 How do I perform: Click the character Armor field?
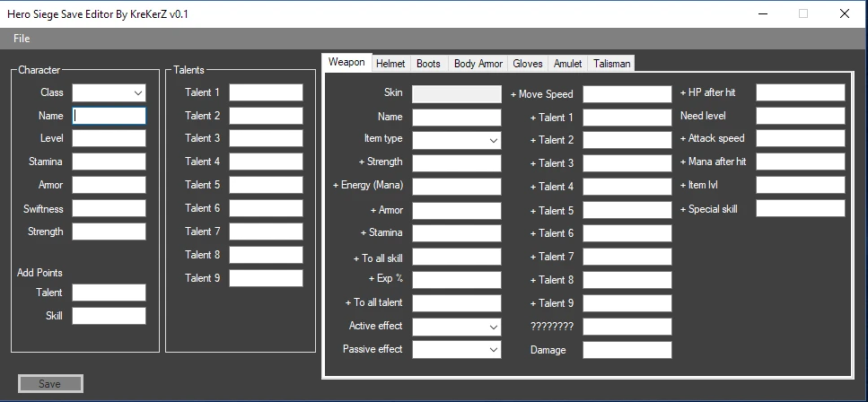pos(109,185)
